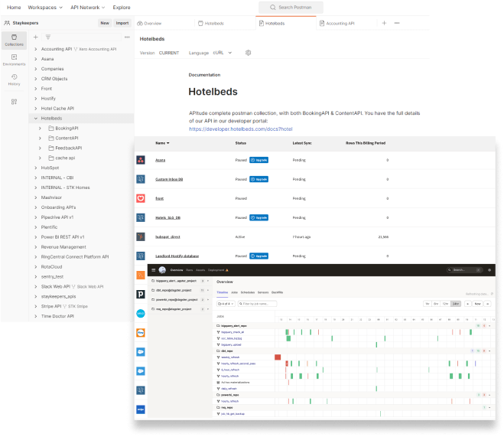The height and width of the screenshot is (437, 504).
Task: Open the Workspaces dropdown
Action: click(45, 8)
